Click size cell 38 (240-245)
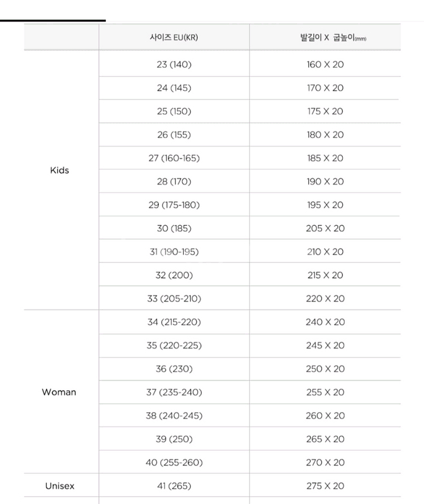The height and width of the screenshot is (504, 424). click(x=174, y=416)
